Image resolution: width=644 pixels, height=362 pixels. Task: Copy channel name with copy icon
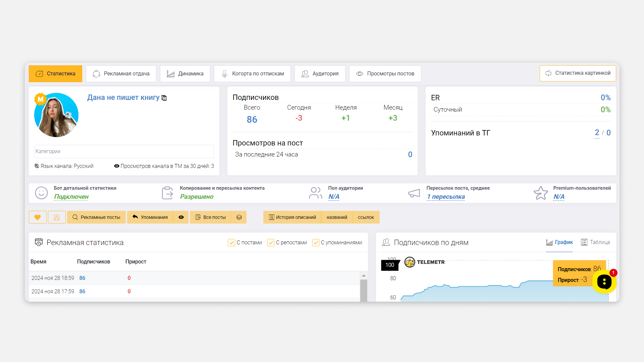click(164, 98)
